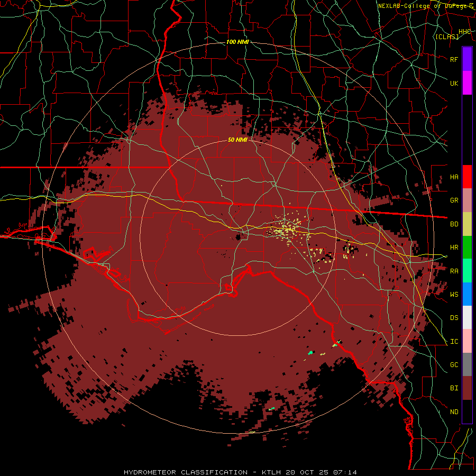Click the '[CLAS]' unit label
Screen dimensions: 476x476
click(447, 36)
